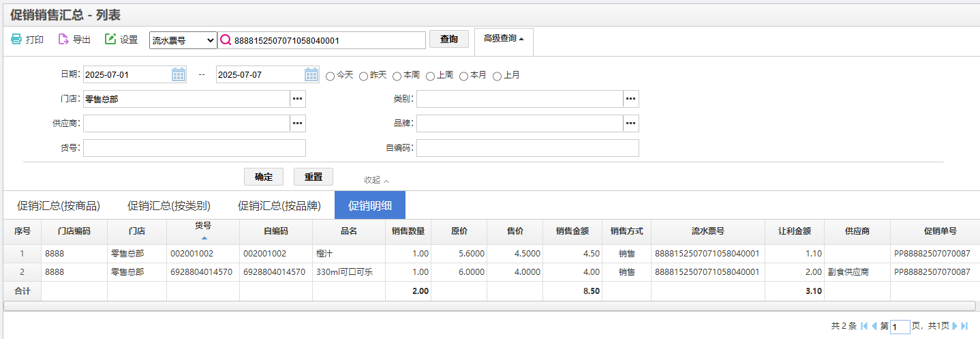The width and height of the screenshot is (980, 339).
Task: Click the 重置 reset button
Action: coord(313,177)
